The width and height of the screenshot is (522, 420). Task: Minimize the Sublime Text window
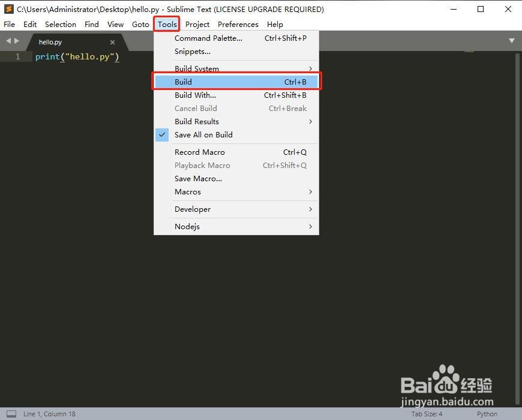(454, 9)
